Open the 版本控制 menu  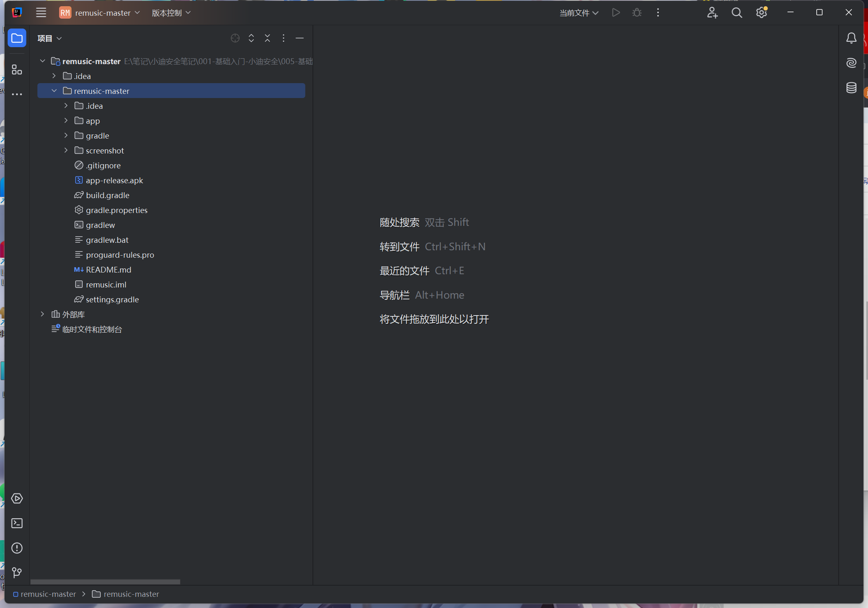click(x=171, y=13)
